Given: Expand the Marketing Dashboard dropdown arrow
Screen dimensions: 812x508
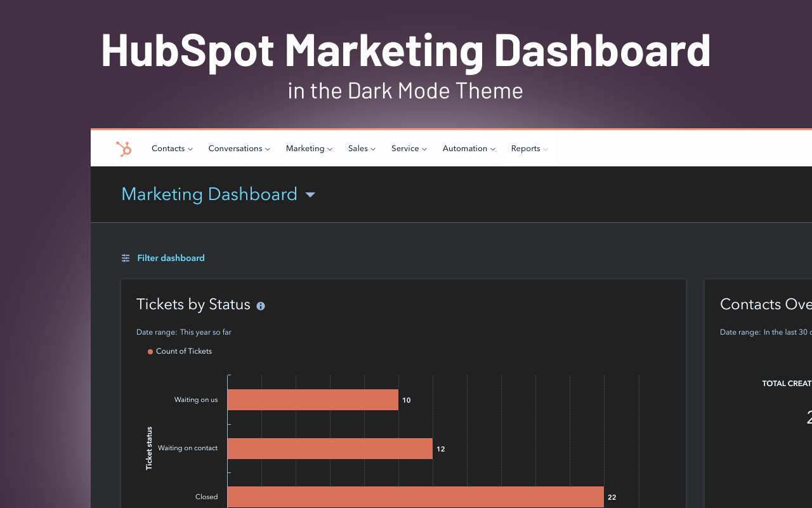Looking at the screenshot, I should pyautogui.click(x=310, y=195).
